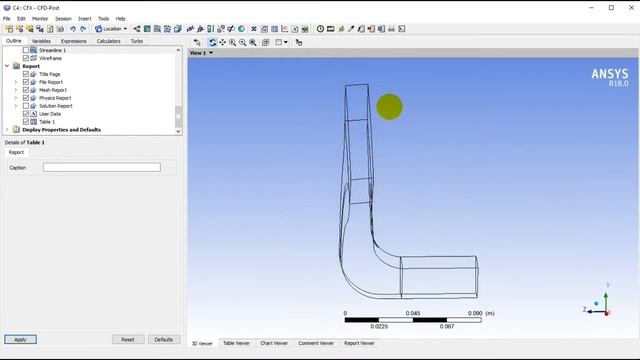Uncheck the Mesh Report checkbox

(x=26, y=90)
